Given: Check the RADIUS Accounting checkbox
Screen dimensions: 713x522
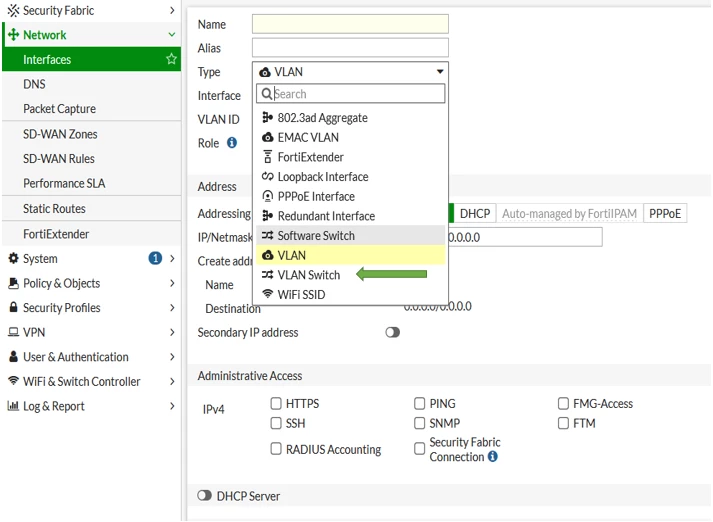Looking at the screenshot, I should pos(276,449).
